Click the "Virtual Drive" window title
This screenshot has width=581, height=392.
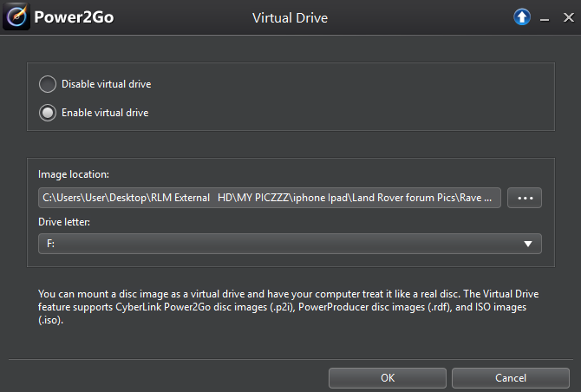(x=290, y=18)
